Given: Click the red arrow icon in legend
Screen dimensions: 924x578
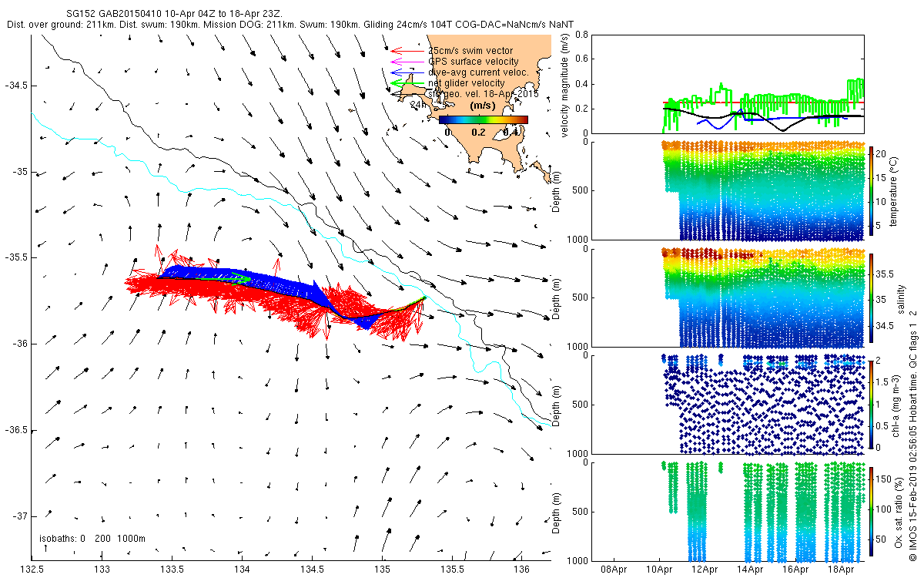Looking at the screenshot, I should [x=407, y=51].
